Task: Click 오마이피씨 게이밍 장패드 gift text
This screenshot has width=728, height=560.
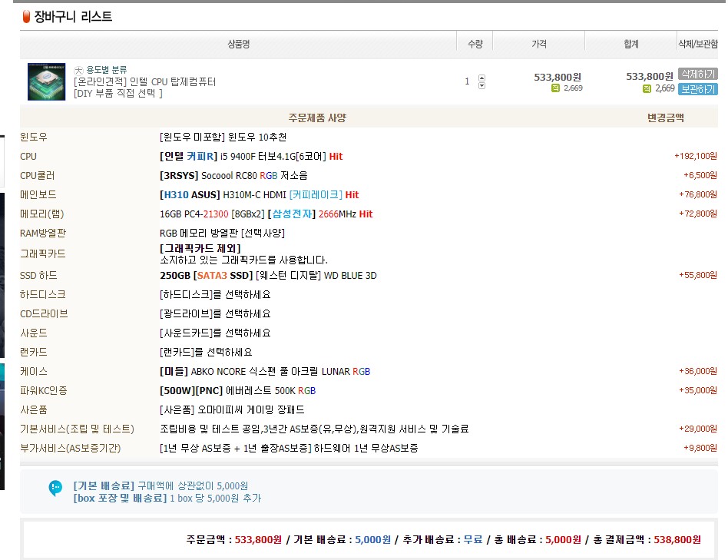Action: pyautogui.click(x=251, y=410)
